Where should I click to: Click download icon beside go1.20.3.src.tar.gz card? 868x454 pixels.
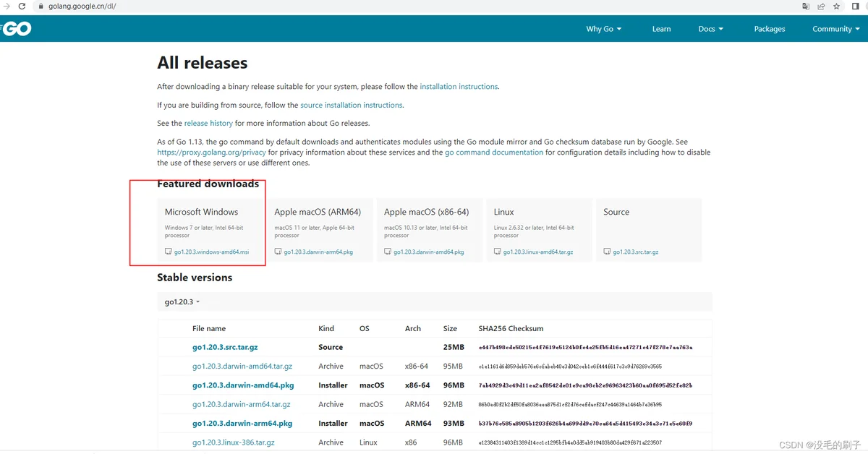[x=608, y=252]
